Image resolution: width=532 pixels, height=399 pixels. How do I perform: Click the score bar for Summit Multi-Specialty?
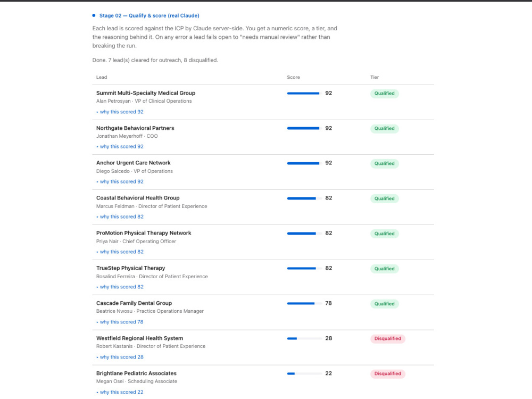304,93
